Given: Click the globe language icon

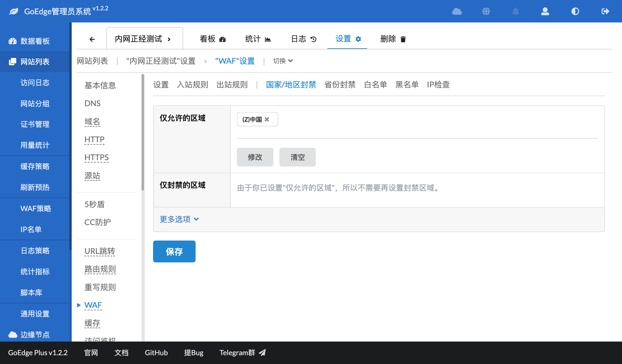Looking at the screenshot, I should coord(486,12).
